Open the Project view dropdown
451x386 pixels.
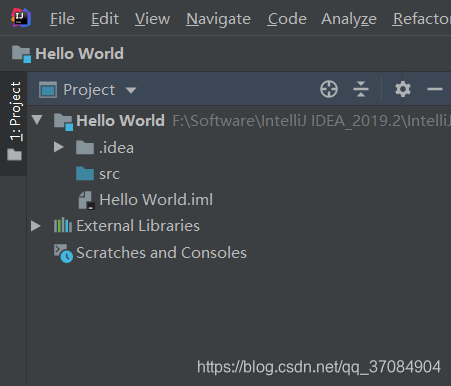(131, 90)
